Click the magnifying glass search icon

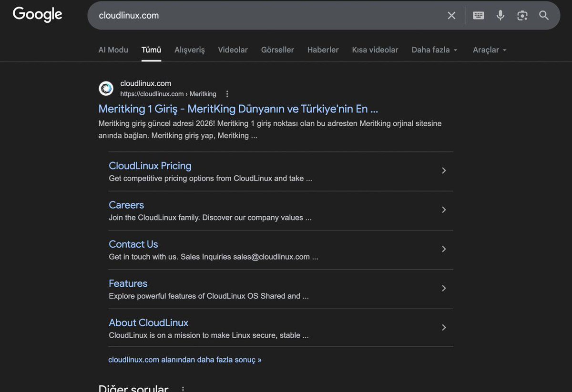pyautogui.click(x=544, y=15)
